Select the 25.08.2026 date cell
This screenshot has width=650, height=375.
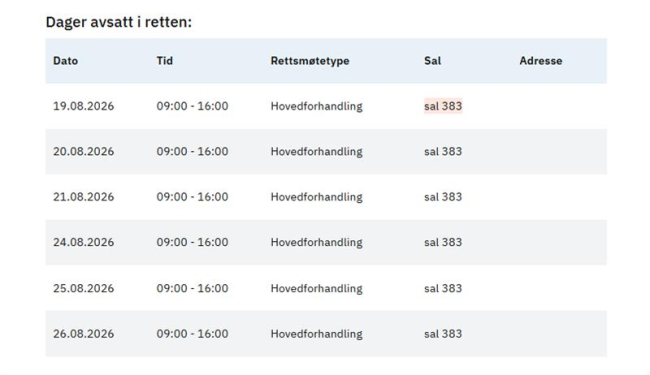pos(83,288)
